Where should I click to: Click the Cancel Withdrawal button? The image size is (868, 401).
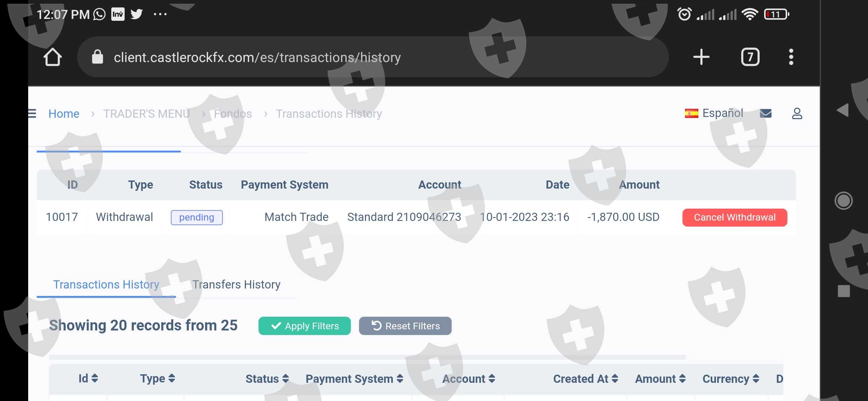(x=734, y=217)
